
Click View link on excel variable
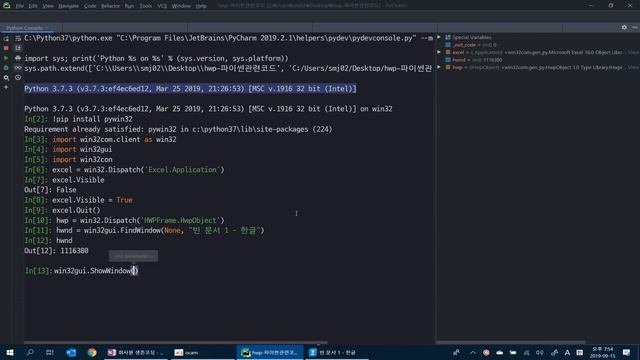pyautogui.click(x=633, y=53)
